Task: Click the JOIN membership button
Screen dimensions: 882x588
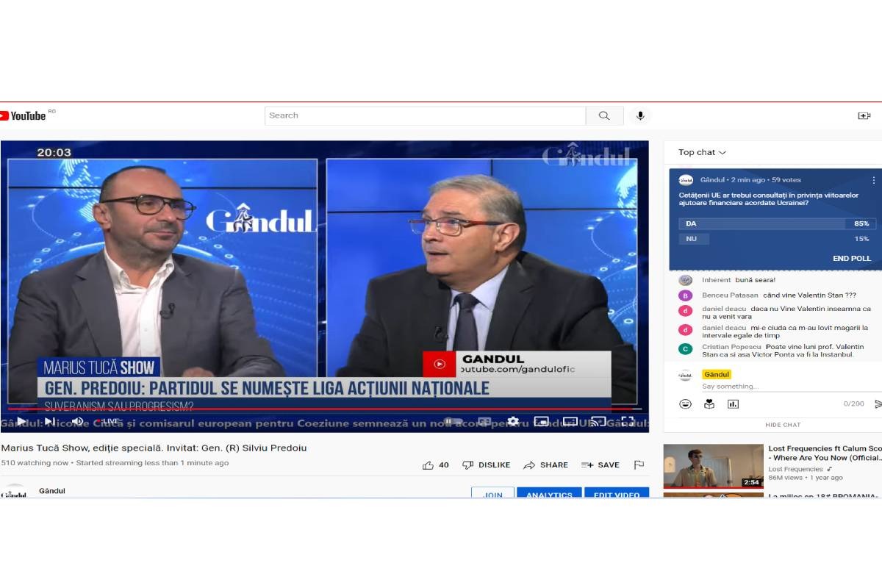Action: point(492,494)
